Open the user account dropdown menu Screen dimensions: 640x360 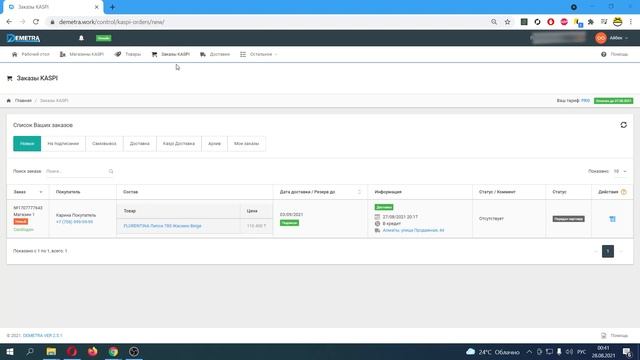click(x=619, y=38)
